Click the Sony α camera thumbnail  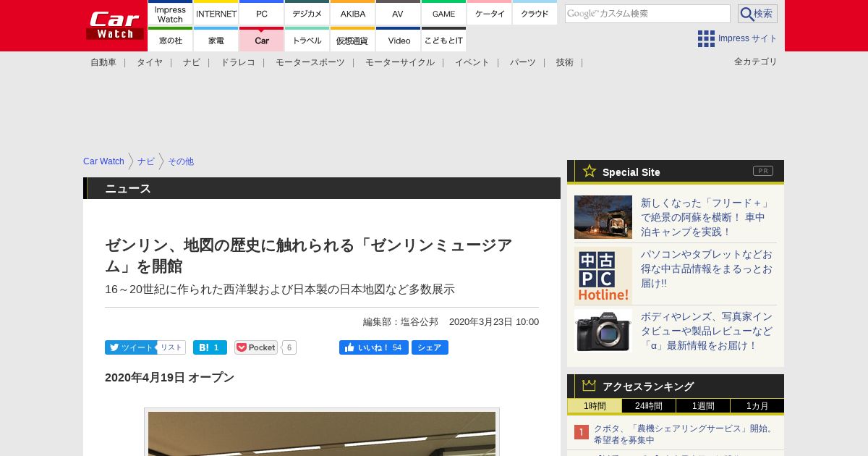(x=603, y=331)
